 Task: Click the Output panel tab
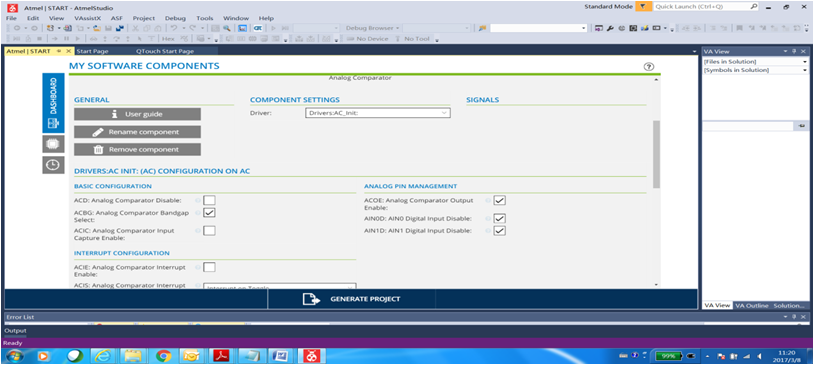pyautogui.click(x=15, y=331)
